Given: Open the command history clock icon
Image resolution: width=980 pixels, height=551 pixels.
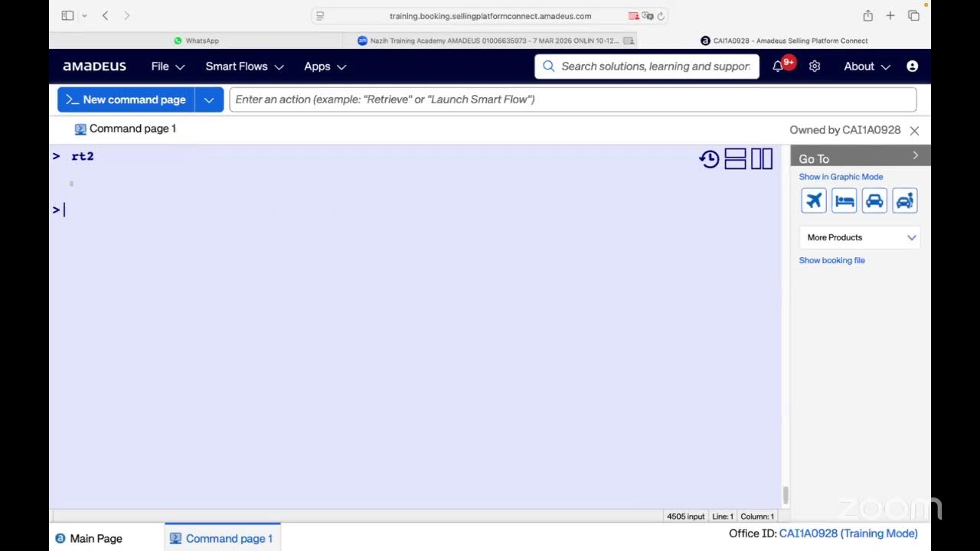Looking at the screenshot, I should (709, 159).
